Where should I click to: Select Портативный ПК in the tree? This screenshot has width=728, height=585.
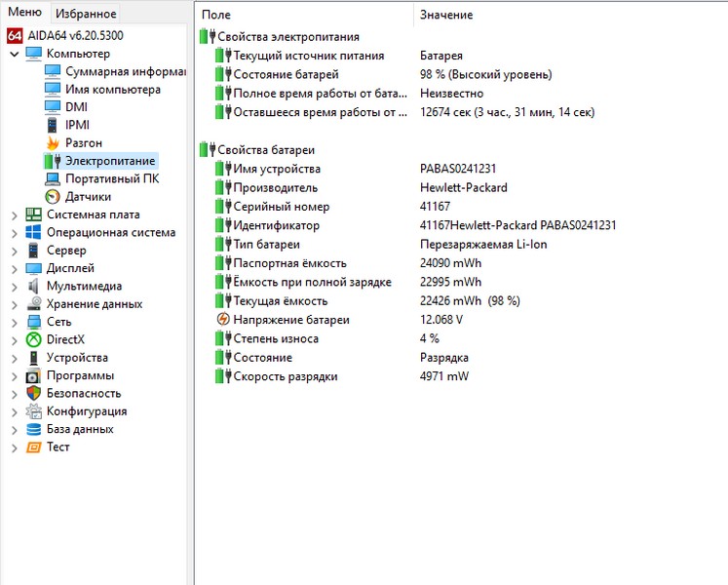(111, 179)
